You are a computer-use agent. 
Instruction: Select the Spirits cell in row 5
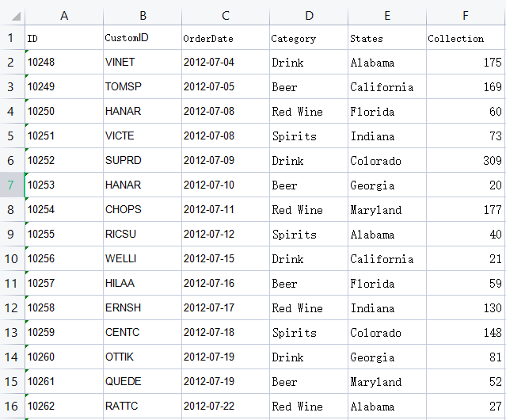(x=309, y=136)
